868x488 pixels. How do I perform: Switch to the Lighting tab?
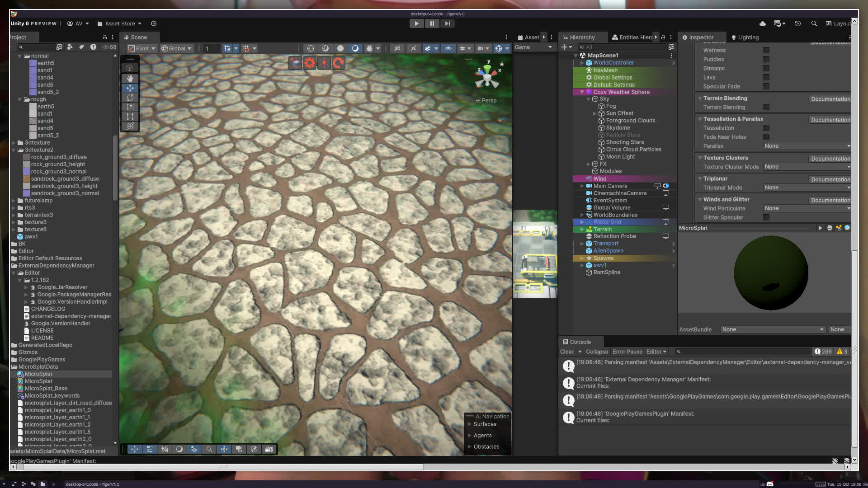click(x=745, y=38)
